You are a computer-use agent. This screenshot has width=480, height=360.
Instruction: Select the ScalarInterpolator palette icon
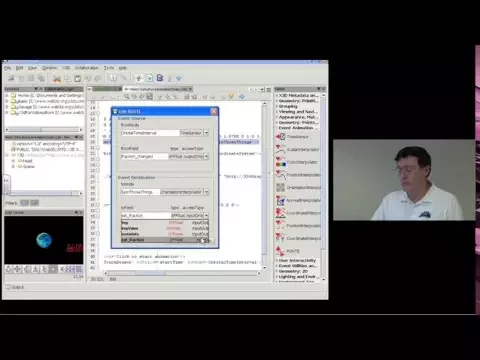tap(281, 149)
